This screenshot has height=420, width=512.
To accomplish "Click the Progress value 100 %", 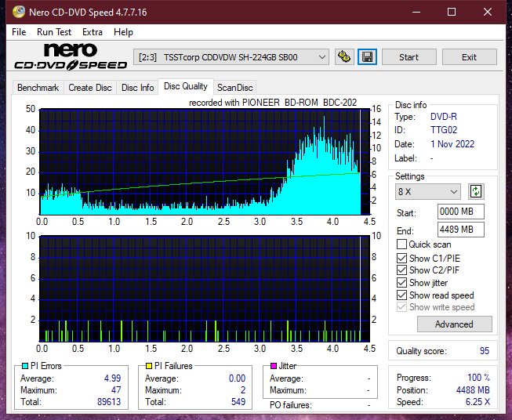I will [x=479, y=378].
